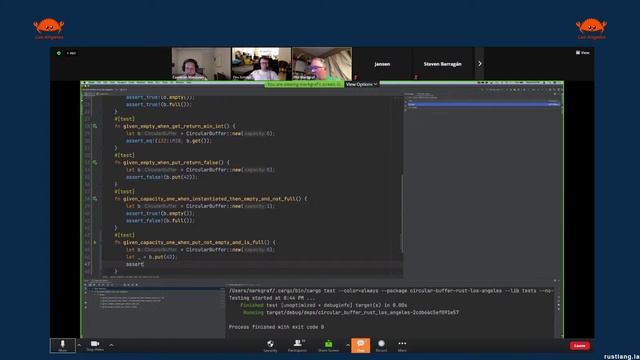640x360 pixels.
Task: Click the Record button
Action: click(381, 345)
